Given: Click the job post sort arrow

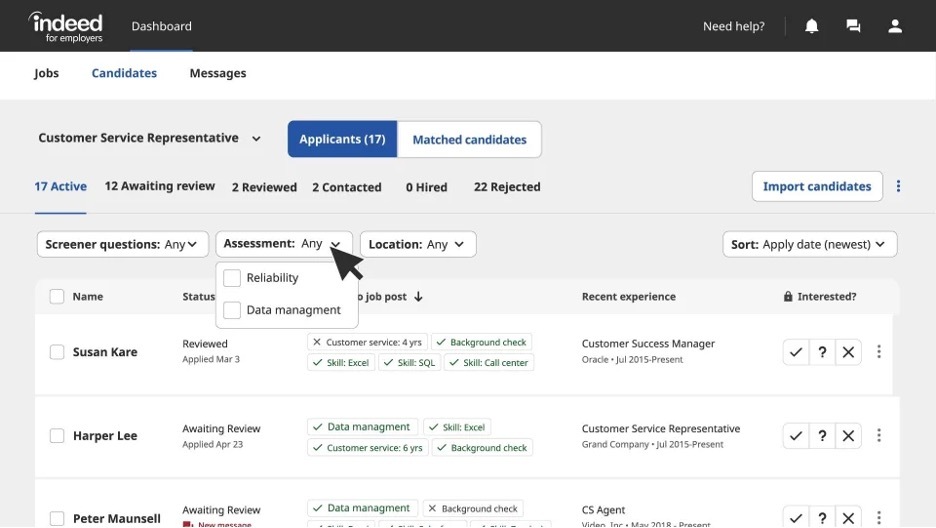Looking at the screenshot, I should click(x=418, y=297).
